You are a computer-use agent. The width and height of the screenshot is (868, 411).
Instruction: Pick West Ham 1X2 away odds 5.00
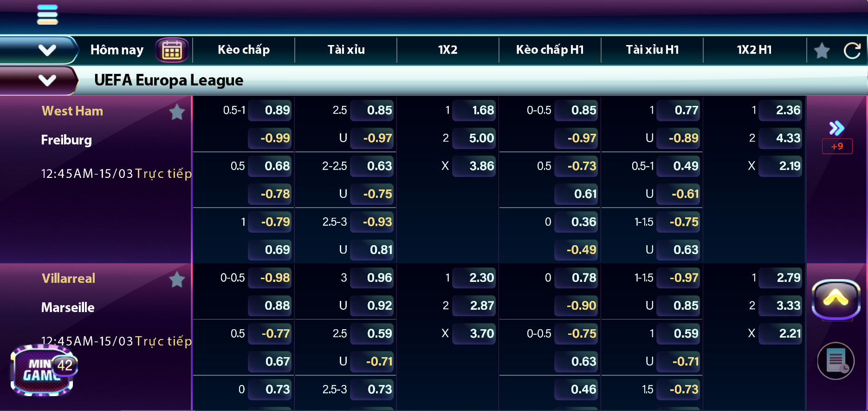click(x=474, y=138)
